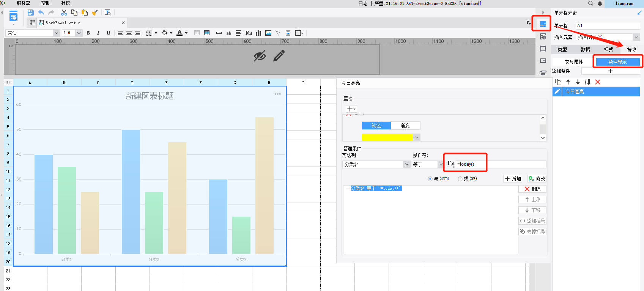Open the 社区 menu
This screenshot has width=644, height=291.
(x=66, y=3)
